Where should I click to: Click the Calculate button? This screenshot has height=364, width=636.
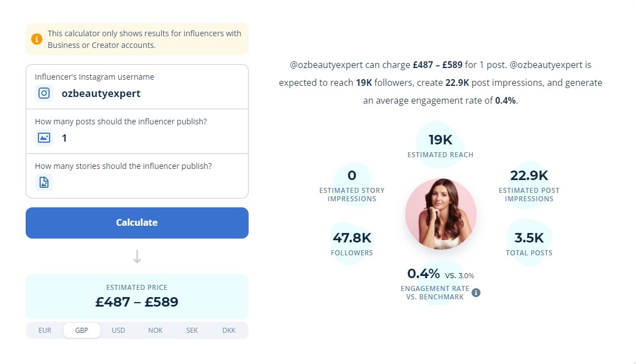click(x=137, y=223)
